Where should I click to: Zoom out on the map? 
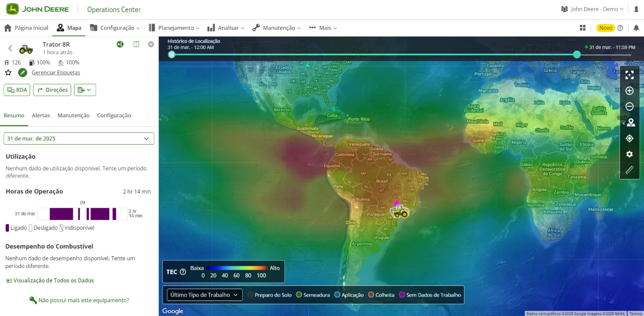pos(629,106)
